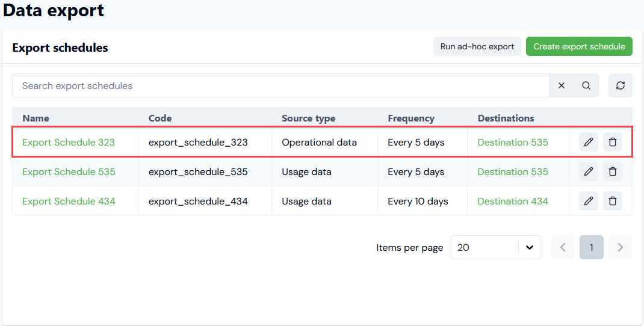Click the Name column header
Viewport: 644px width, 326px height.
(36, 118)
